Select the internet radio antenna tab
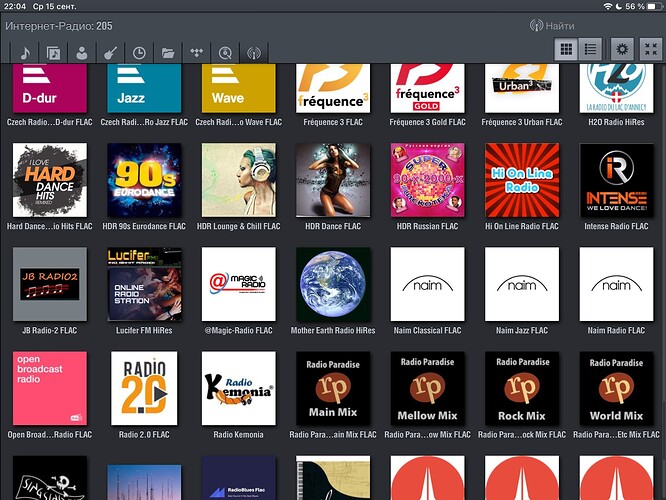666x500 pixels. pyautogui.click(x=254, y=53)
